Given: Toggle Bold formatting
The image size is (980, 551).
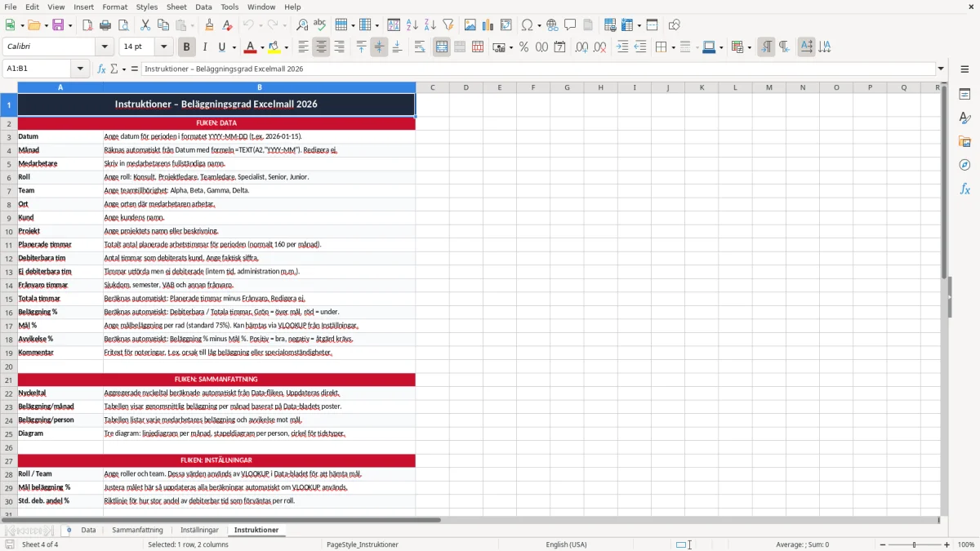Looking at the screenshot, I should [x=186, y=47].
